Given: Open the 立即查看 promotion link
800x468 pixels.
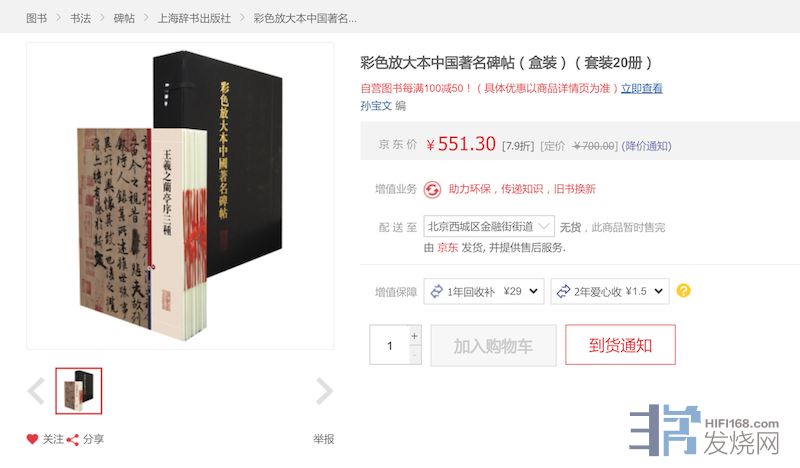Looking at the screenshot, I should point(641,88).
